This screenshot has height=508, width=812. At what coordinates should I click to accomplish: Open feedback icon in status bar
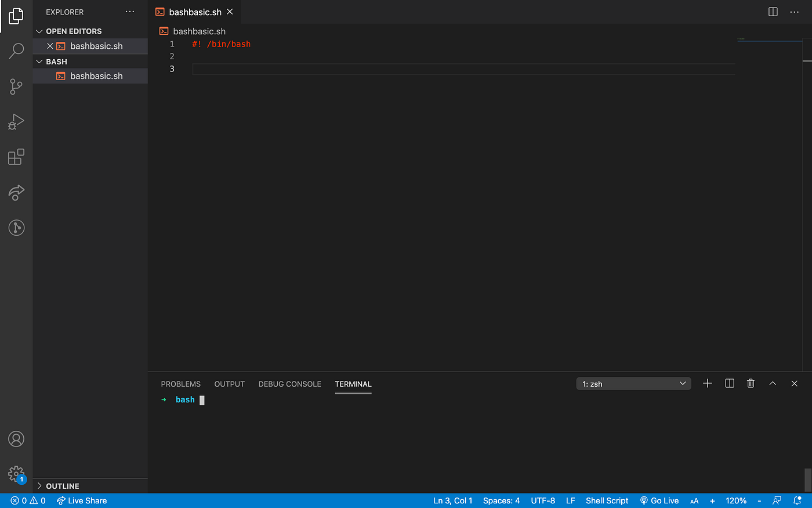(777, 500)
